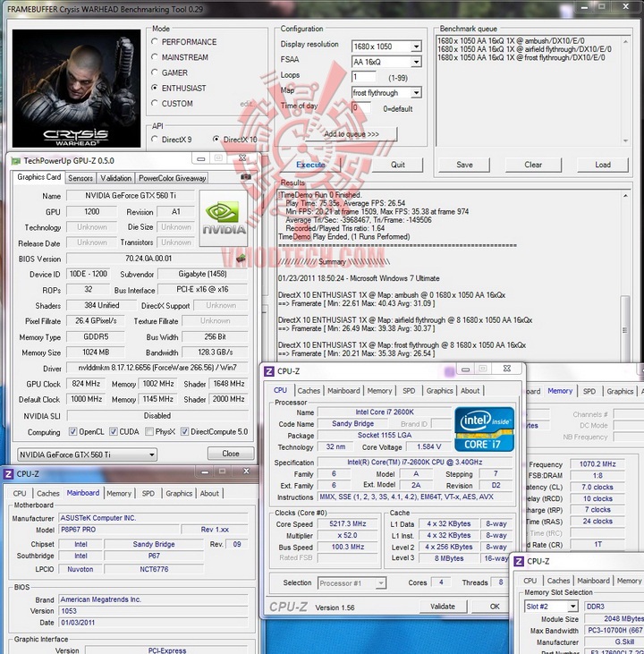This screenshot has height=654, width=644.
Task: Click the Z icon of the processor CPU-Z window
Action: pyautogui.click(x=269, y=371)
